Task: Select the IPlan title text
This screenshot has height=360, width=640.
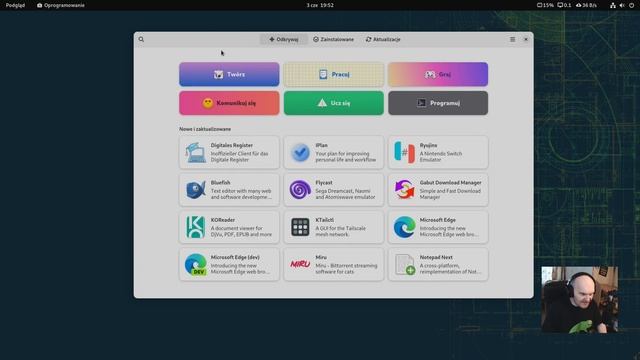Action: click(321, 145)
